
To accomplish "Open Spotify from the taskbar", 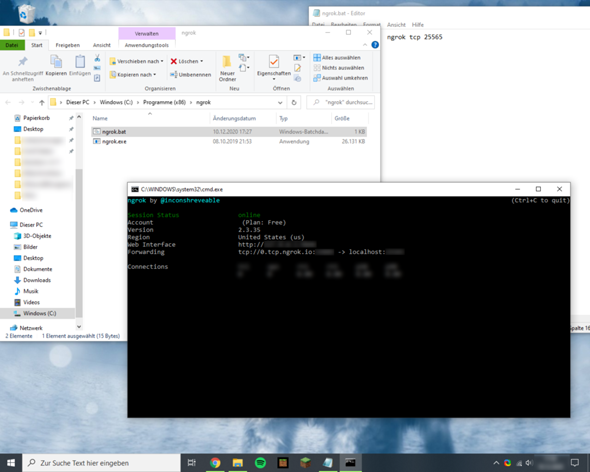I will click(260, 463).
